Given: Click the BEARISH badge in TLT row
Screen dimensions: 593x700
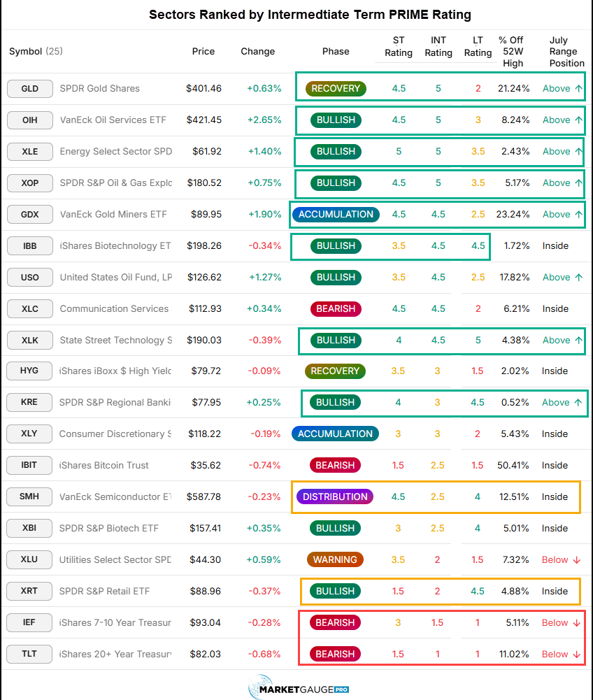Looking at the screenshot, I should click(335, 654).
